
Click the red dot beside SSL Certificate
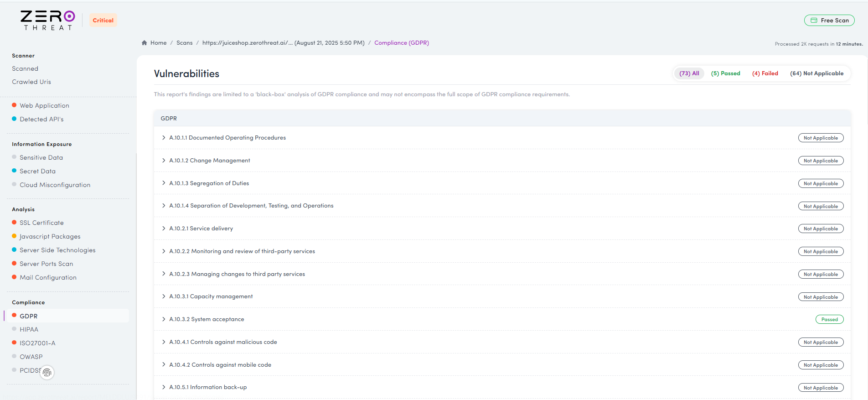[14, 223]
